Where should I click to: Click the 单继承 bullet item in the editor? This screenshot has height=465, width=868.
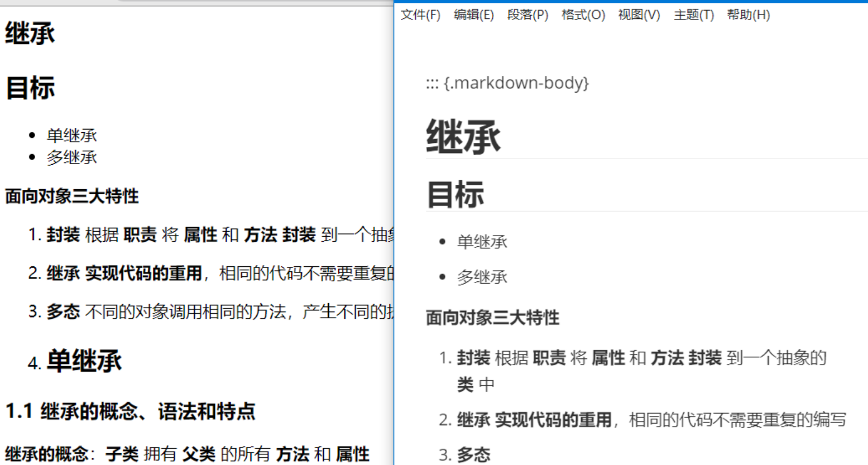483,241
